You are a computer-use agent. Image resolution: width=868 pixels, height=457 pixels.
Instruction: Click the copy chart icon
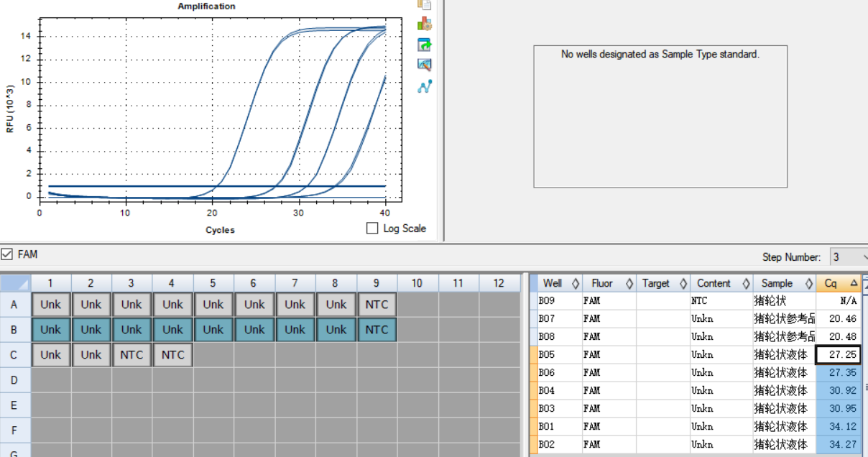pyautogui.click(x=425, y=4)
